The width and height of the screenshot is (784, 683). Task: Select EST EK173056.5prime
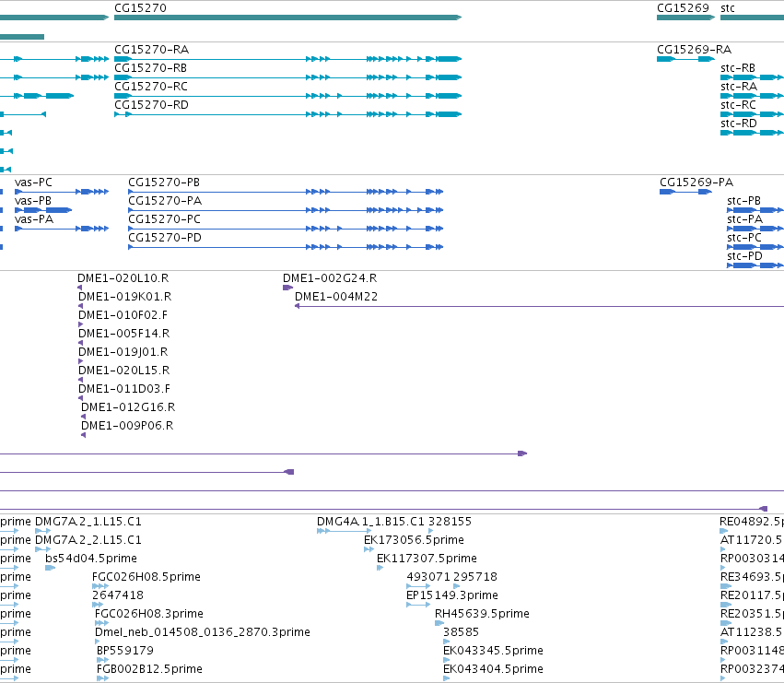pos(369,549)
